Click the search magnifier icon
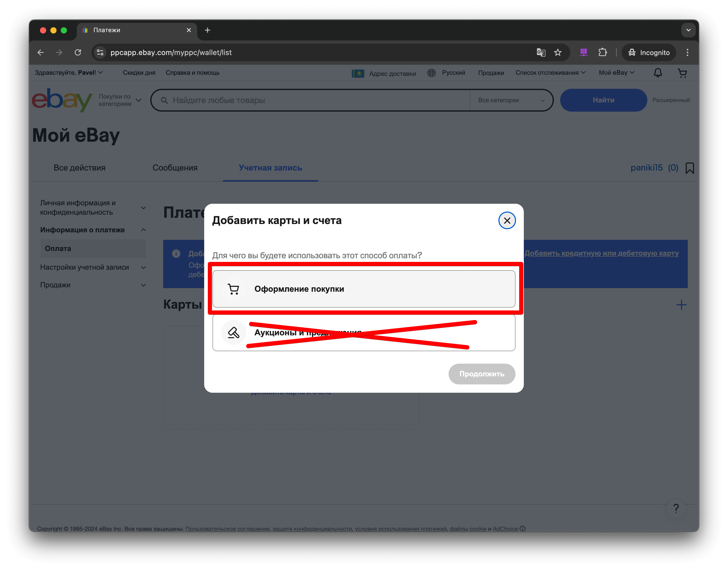Viewport: 728px width, 570px height. (x=164, y=100)
